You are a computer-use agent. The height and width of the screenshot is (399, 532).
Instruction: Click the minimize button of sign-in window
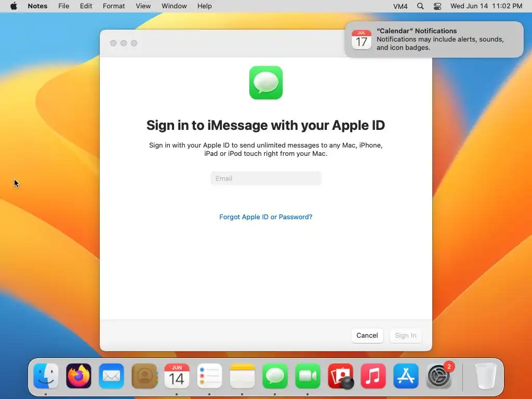[x=124, y=43]
